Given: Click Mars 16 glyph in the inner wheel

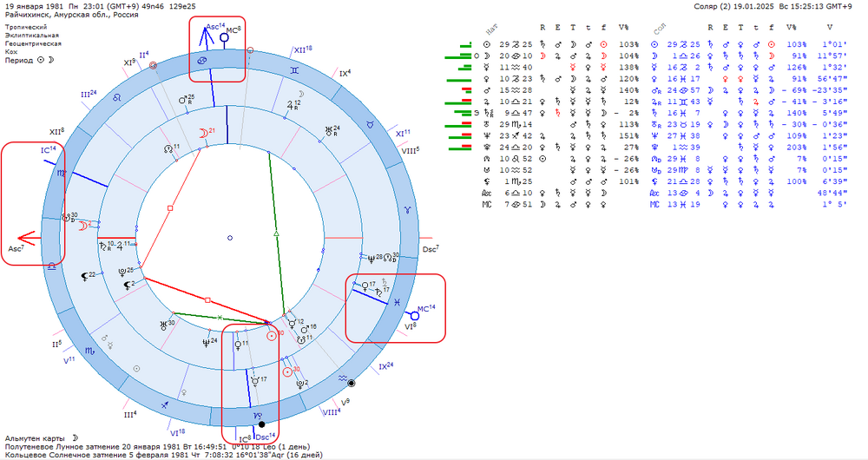Looking at the screenshot, I should (x=306, y=329).
